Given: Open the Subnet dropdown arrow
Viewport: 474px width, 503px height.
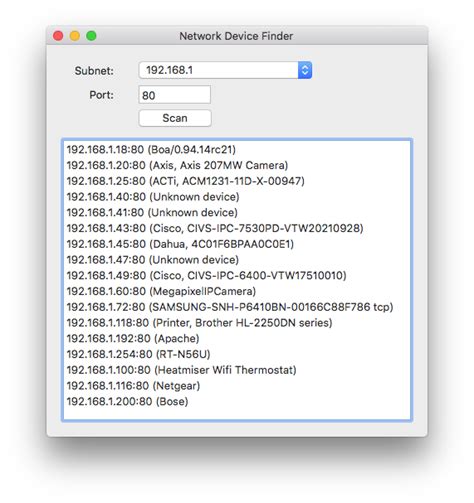Looking at the screenshot, I should [x=305, y=70].
